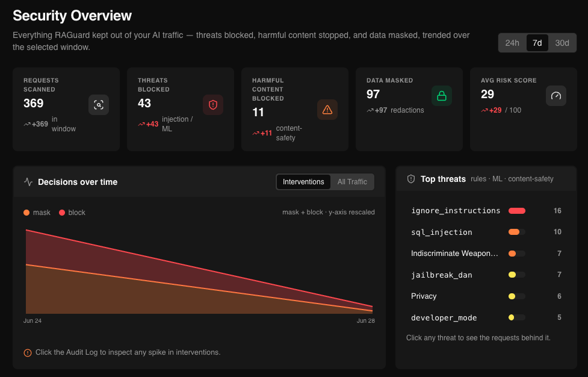This screenshot has width=588, height=377.
Task: Open the developer_mode threat
Action: [x=486, y=317]
